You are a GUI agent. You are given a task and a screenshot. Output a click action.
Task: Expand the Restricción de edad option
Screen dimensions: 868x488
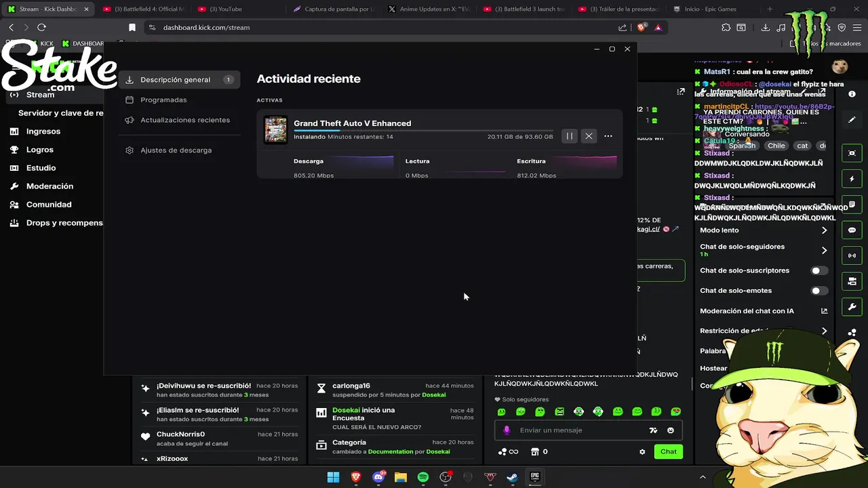[x=764, y=331]
